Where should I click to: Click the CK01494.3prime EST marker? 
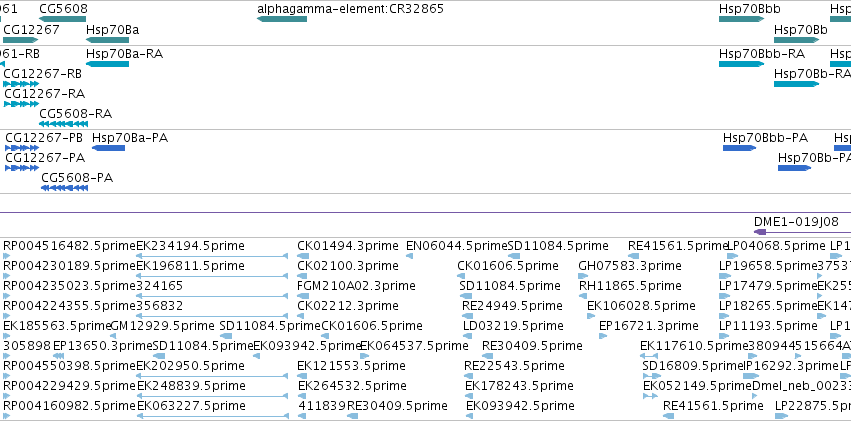click(303, 256)
